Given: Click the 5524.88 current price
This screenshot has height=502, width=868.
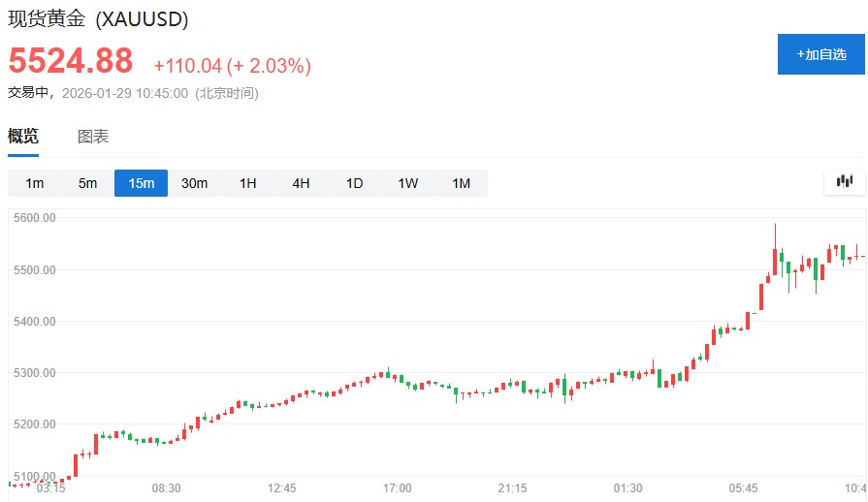Looking at the screenshot, I should pyautogui.click(x=71, y=61).
